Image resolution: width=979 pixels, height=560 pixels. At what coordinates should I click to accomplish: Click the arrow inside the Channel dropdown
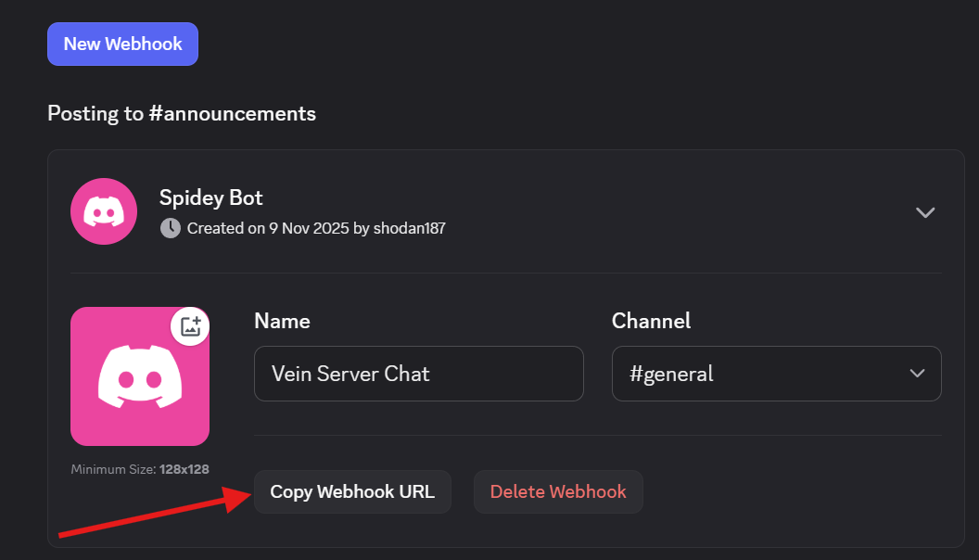pos(917,374)
